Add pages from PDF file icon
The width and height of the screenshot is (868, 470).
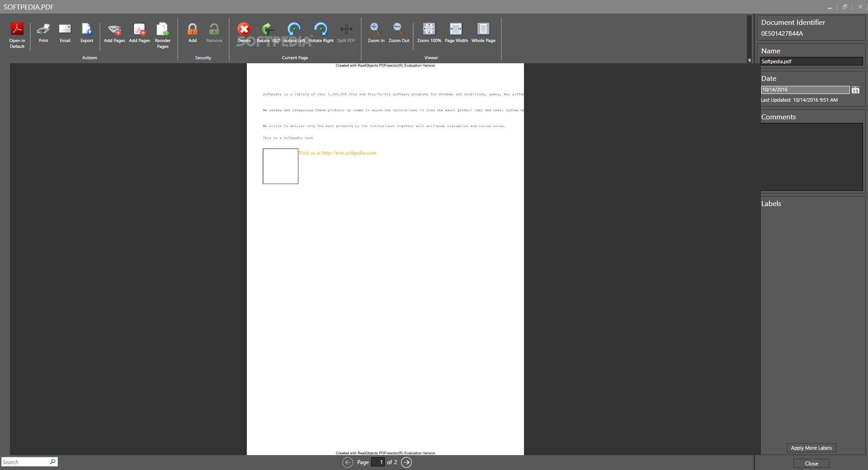pyautogui.click(x=139, y=33)
